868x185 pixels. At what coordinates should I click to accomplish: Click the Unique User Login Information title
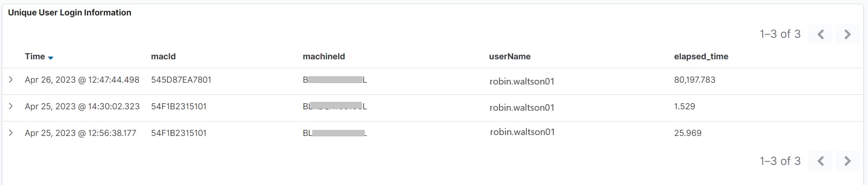tap(70, 13)
